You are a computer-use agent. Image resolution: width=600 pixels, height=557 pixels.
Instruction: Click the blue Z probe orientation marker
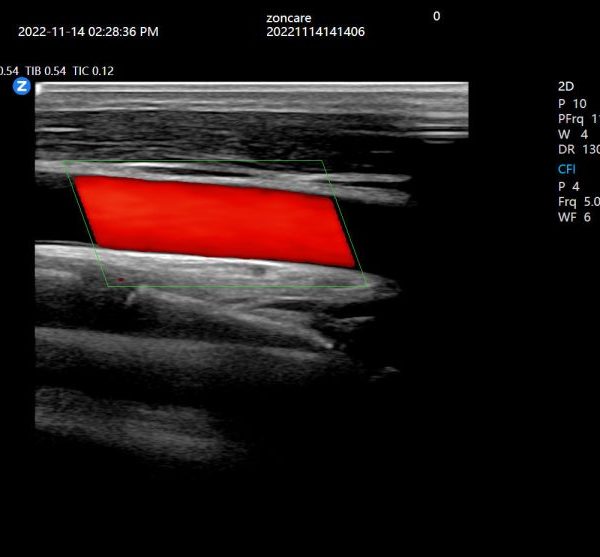tap(21, 87)
